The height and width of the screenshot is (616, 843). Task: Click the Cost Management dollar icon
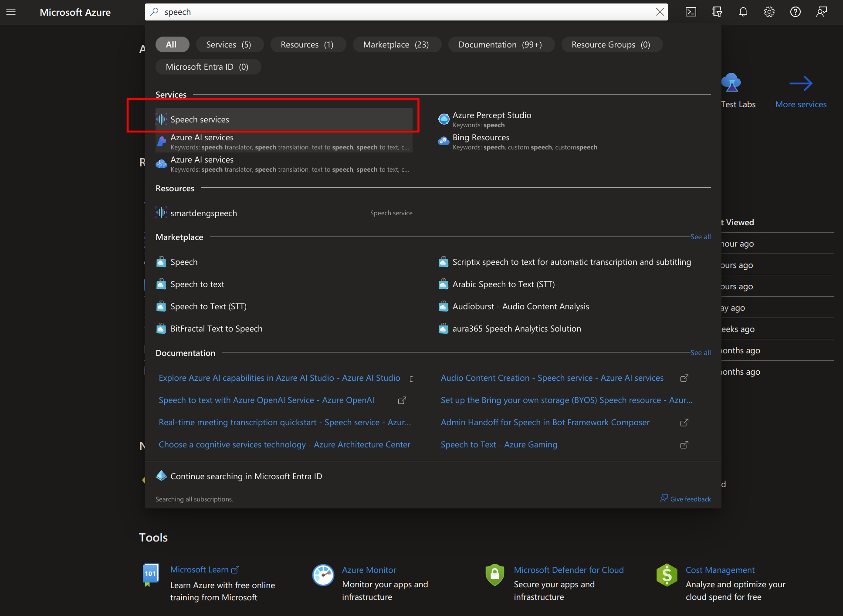(x=667, y=575)
